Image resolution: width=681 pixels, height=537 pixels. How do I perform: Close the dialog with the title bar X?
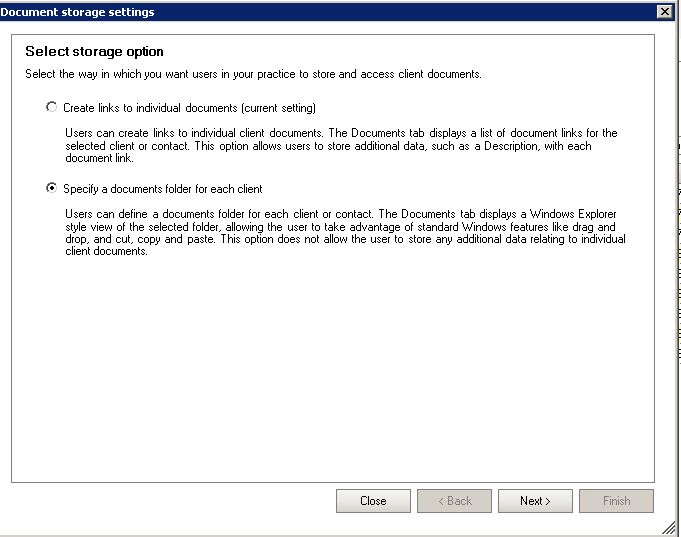(664, 11)
